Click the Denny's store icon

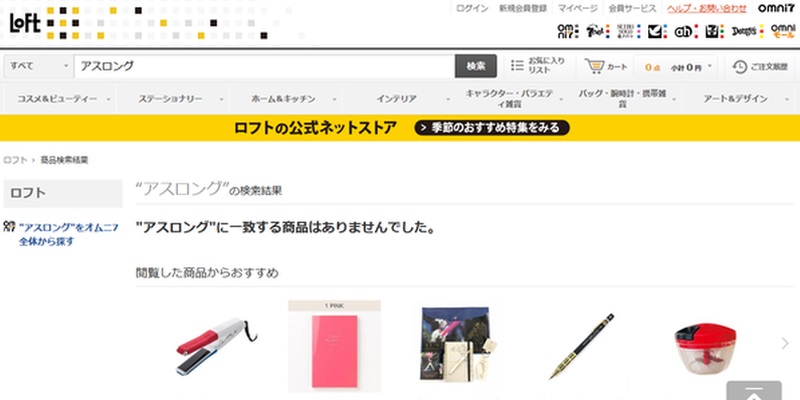[x=747, y=32]
